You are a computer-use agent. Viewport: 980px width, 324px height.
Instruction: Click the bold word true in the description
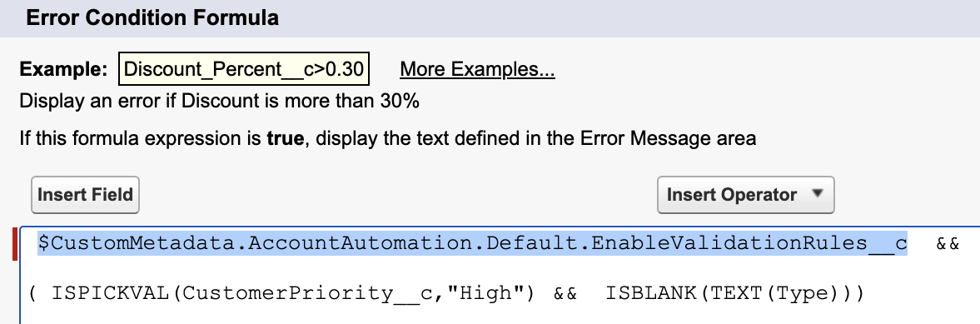pos(286,138)
